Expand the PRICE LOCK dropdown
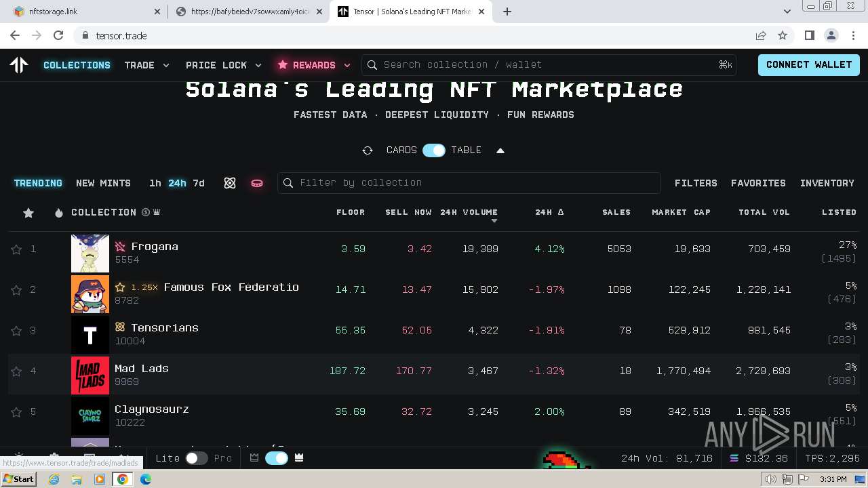 click(x=224, y=65)
